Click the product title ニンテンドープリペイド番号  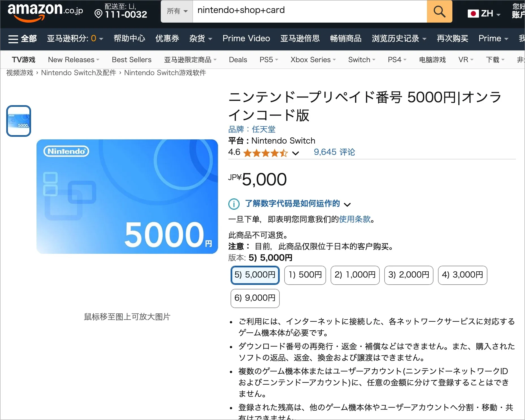point(365,106)
